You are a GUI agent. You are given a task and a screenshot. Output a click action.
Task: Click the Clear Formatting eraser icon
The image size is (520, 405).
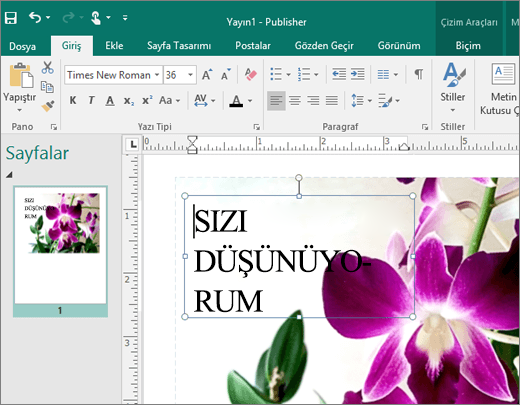[x=251, y=74]
